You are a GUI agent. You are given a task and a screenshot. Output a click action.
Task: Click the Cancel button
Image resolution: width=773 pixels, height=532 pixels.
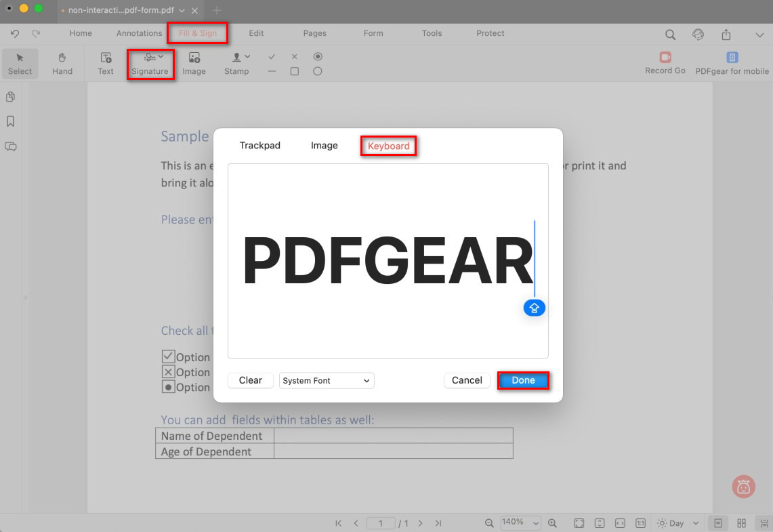click(x=467, y=380)
